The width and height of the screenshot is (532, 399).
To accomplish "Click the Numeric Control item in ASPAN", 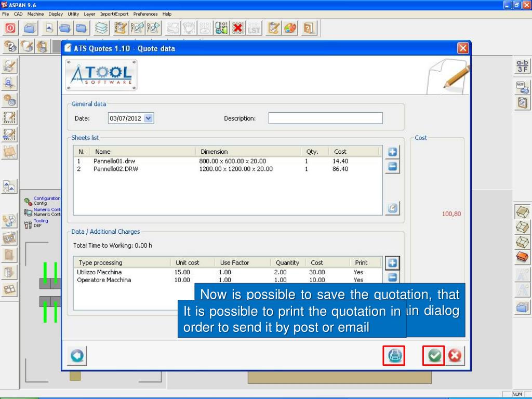I will pyautogui.click(x=42, y=212).
